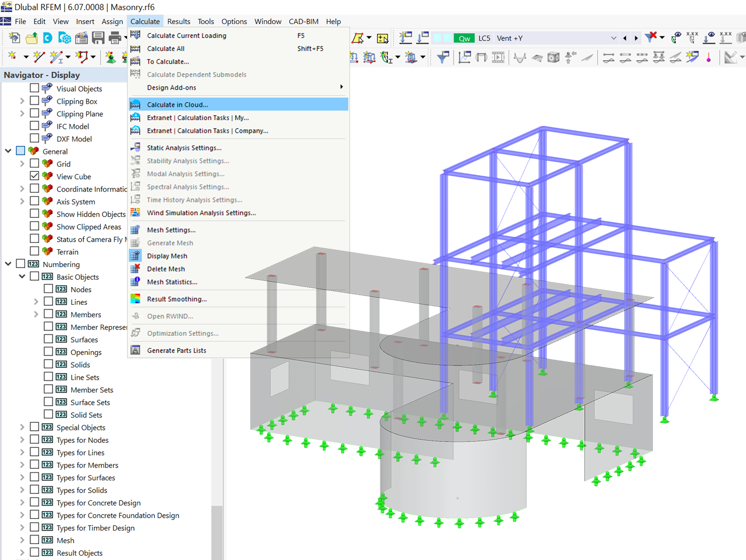Expand the Types for Members node
Screen dimensions: 746x560
coord(22,465)
